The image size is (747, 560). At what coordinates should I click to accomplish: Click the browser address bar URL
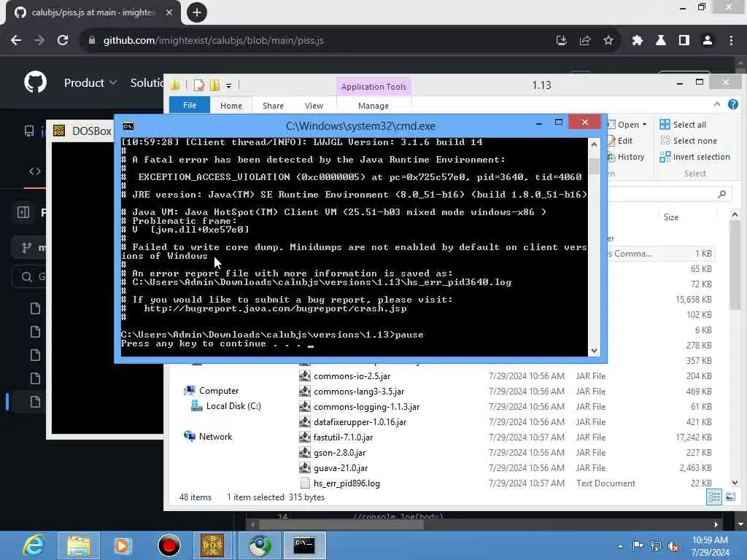pos(214,41)
